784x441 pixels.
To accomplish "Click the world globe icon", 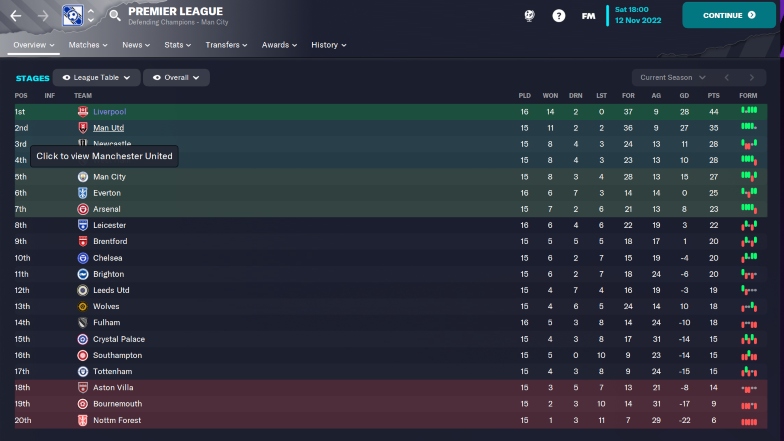I will [x=530, y=16].
